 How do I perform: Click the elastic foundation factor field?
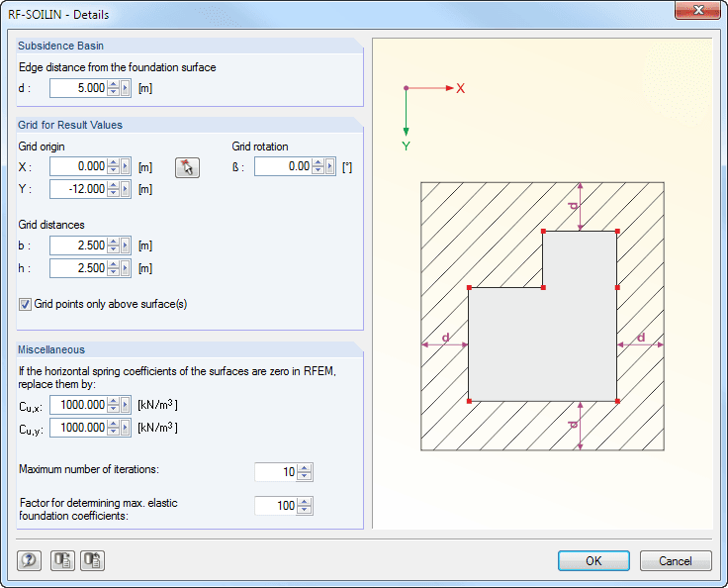point(275,506)
